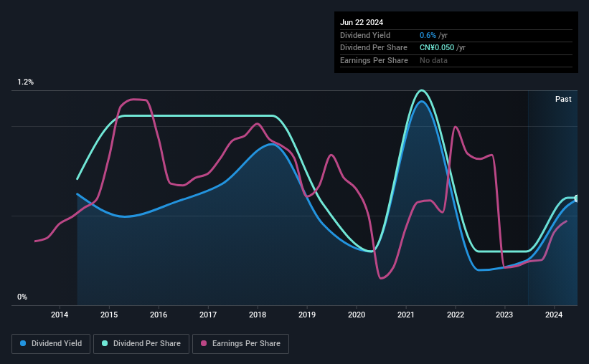Click the 2017 x-axis label
The image size is (589, 364).
[208, 315]
